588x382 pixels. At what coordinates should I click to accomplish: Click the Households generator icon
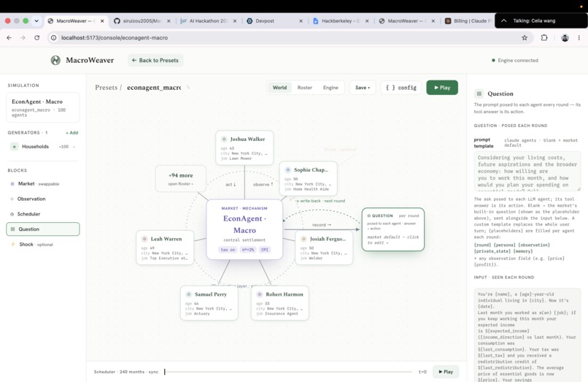(x=15, y=147)
